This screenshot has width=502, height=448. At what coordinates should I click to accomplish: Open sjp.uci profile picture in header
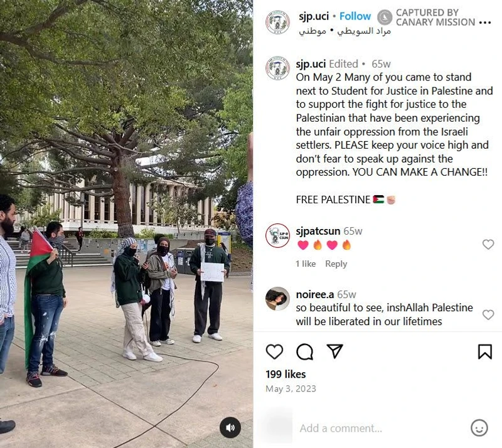coord(277,22)
